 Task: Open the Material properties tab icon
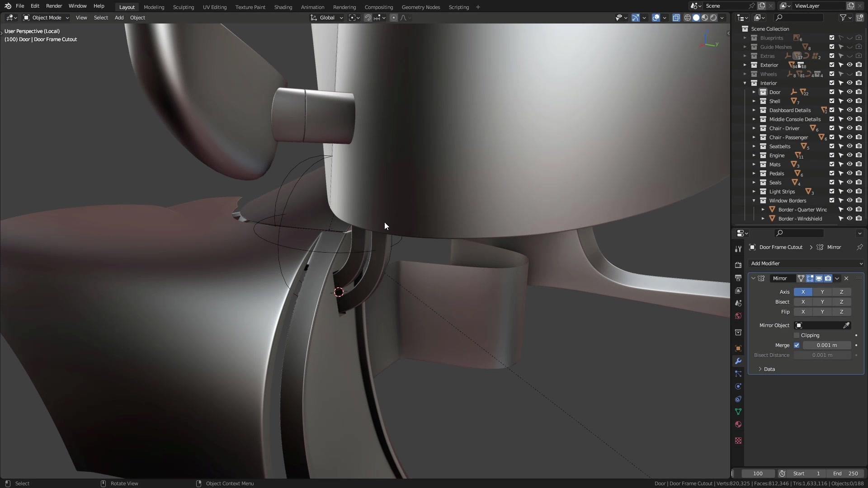pyautogui.click(x=738, y=424)
